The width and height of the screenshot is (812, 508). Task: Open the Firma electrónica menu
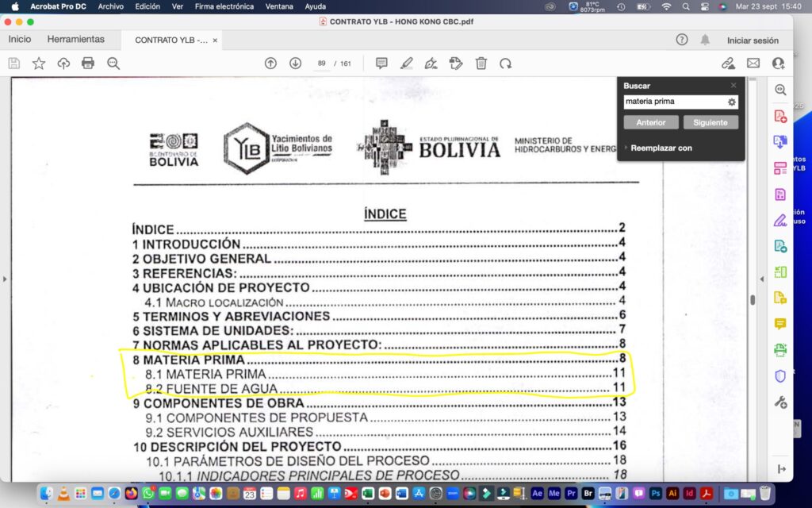pos(224,6)
